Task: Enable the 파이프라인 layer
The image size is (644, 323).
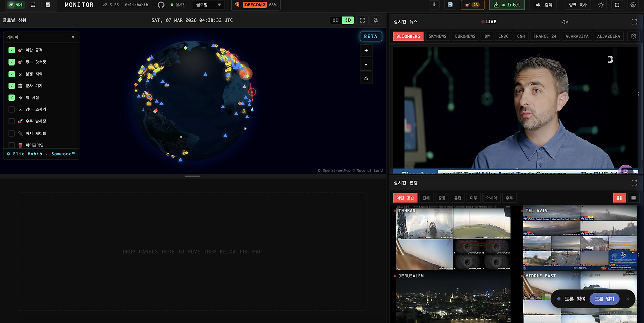Action: coord(12,145)
